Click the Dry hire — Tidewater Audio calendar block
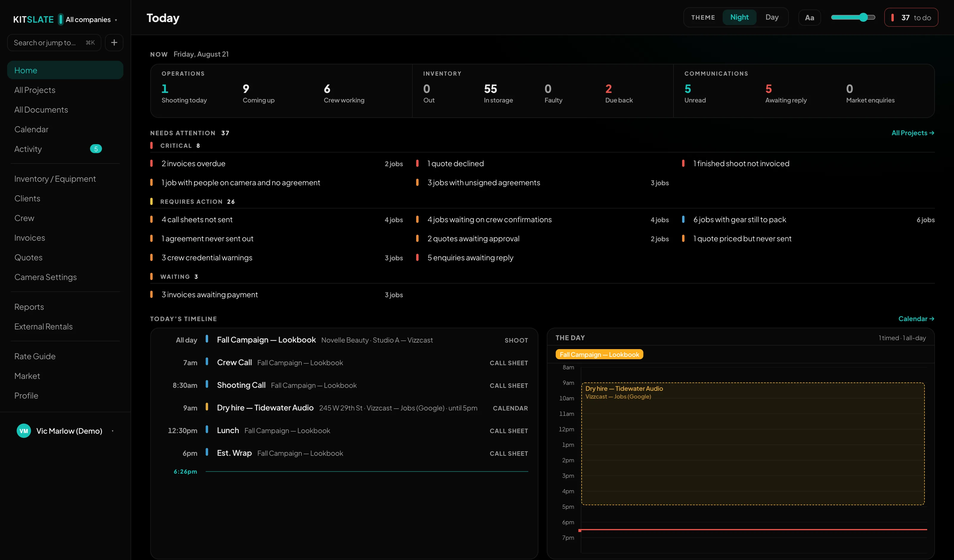The height and width of the screenshot is (560, 954). click(x=752, y=444)
